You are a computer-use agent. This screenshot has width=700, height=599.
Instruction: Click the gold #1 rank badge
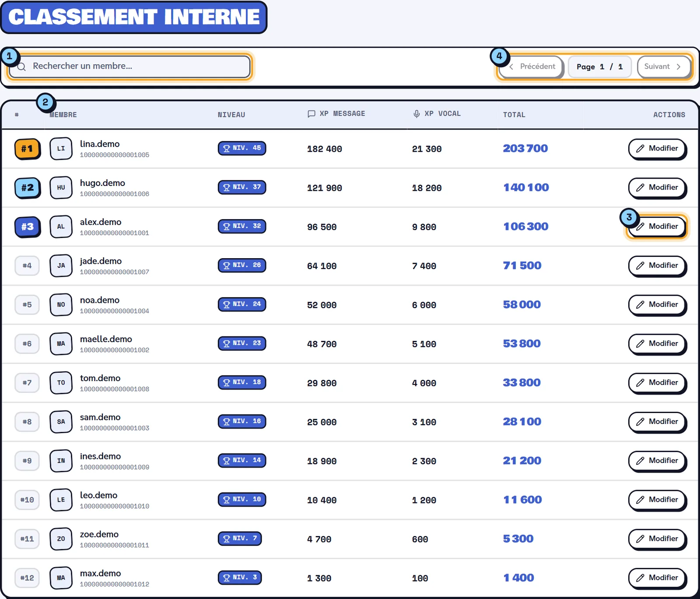(x=27, y=149)
